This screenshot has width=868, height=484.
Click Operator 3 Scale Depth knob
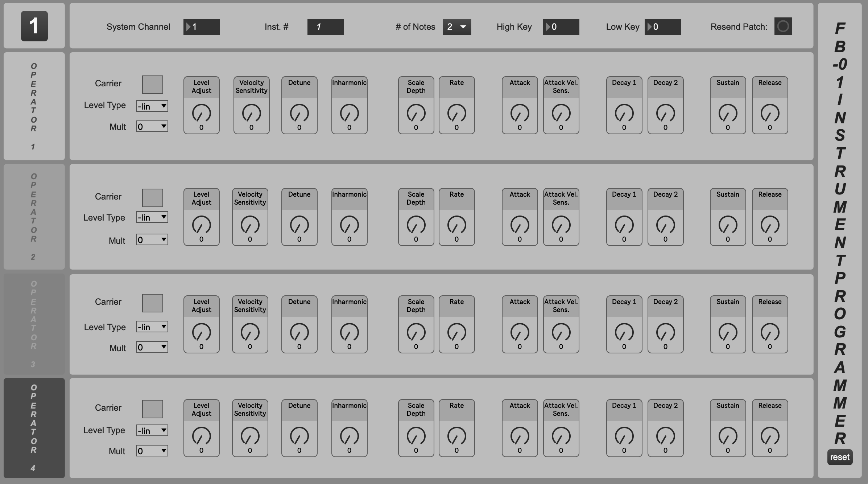[416, 332]
